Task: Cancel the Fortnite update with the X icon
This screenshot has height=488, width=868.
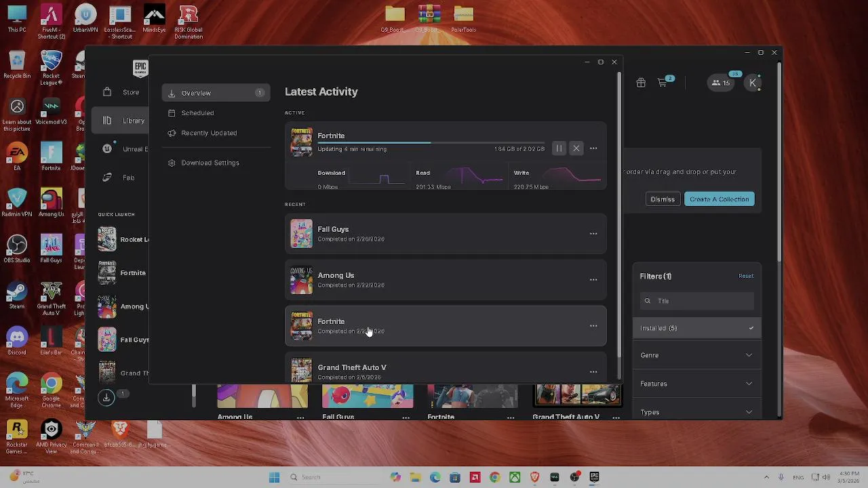Action: point(576,148)
